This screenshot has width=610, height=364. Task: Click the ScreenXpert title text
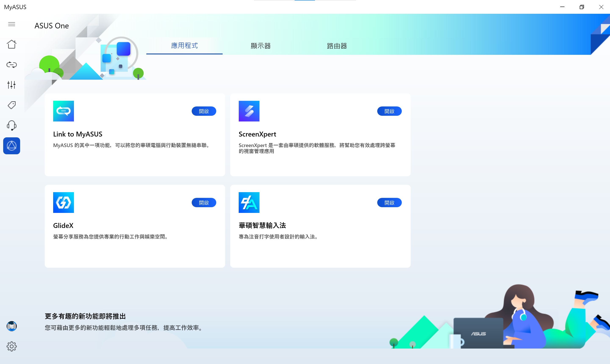[257, 134]
